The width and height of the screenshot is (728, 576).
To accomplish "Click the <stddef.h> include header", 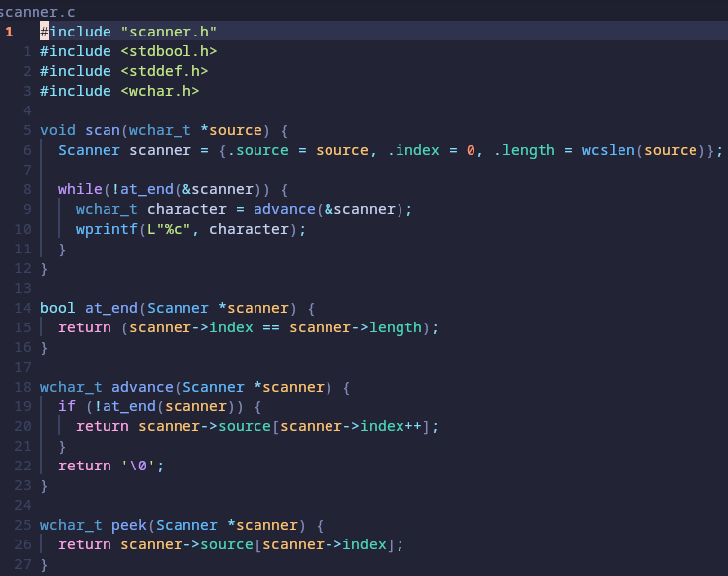I will click(165, 71).
